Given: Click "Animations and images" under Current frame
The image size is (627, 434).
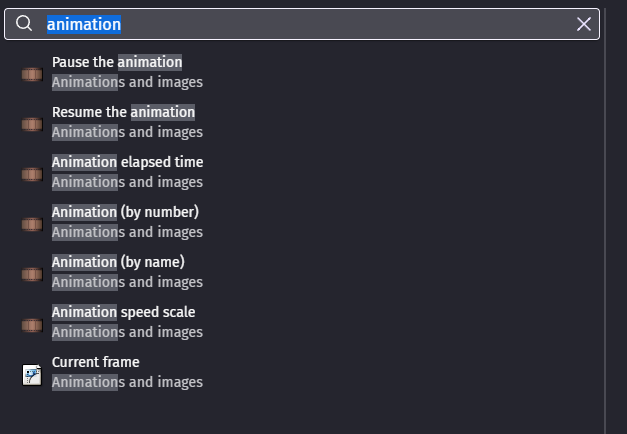Looking at the screenshot, I should pos(127,382).
